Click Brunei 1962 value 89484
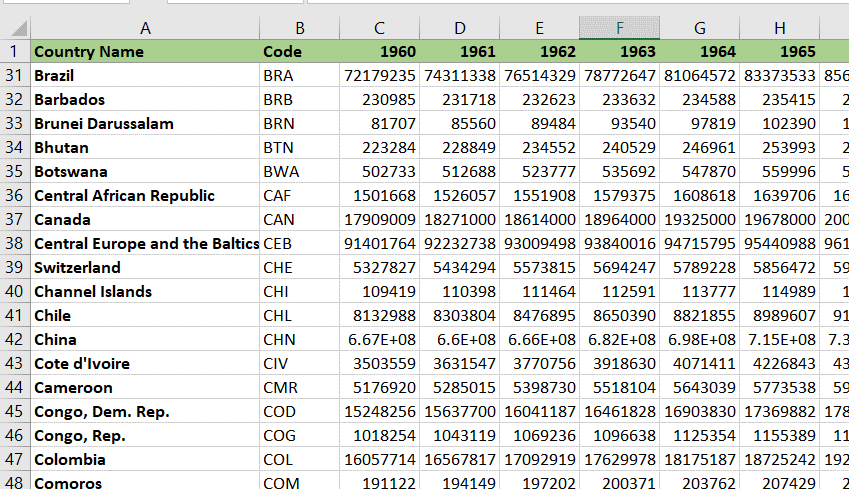This screenshot has height=489, width=849. point(539,123)
